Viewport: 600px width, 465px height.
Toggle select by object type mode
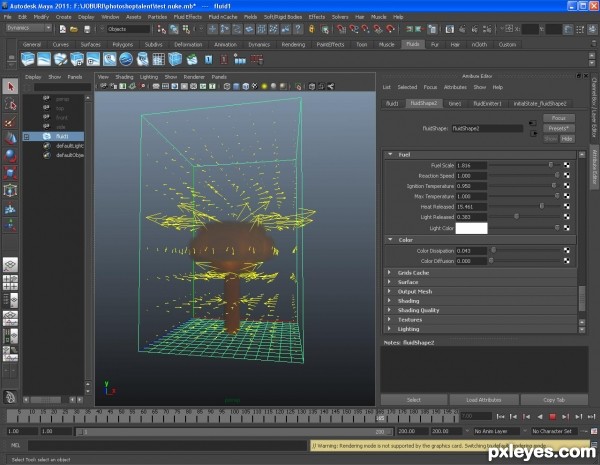pos(174,29)
